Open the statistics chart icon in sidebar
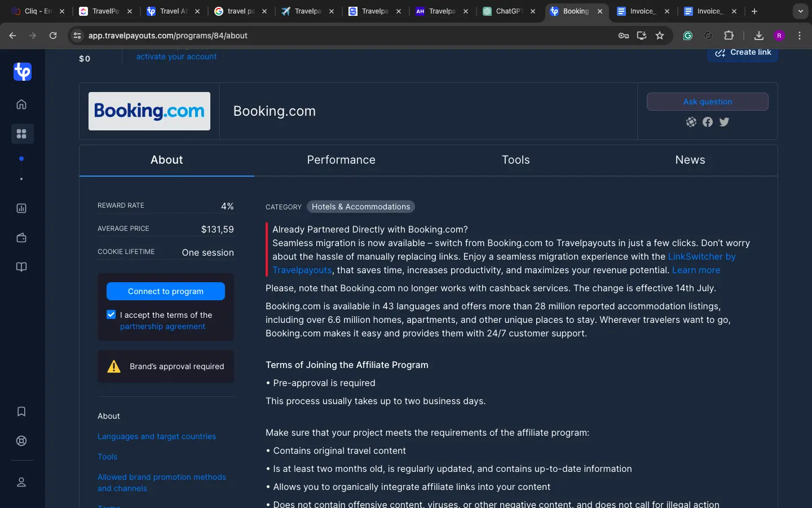Image resolution: width=812 pixels, height=508 pixels. pos(21,208)
